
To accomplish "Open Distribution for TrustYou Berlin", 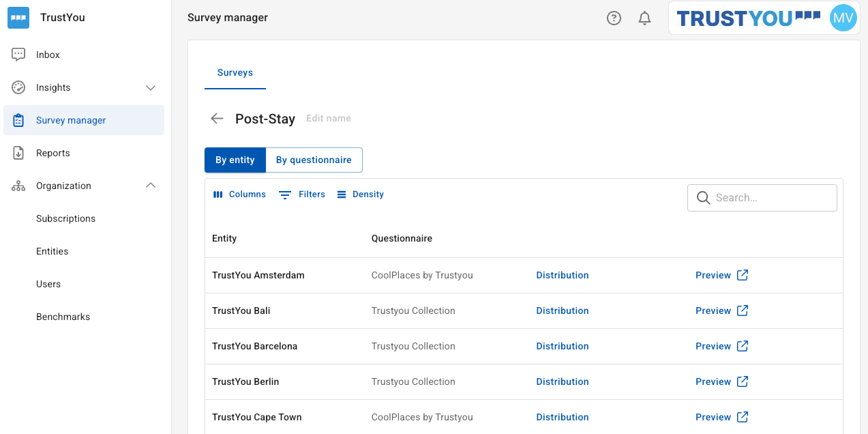I will pyautogui.click(x=563, y=381).
